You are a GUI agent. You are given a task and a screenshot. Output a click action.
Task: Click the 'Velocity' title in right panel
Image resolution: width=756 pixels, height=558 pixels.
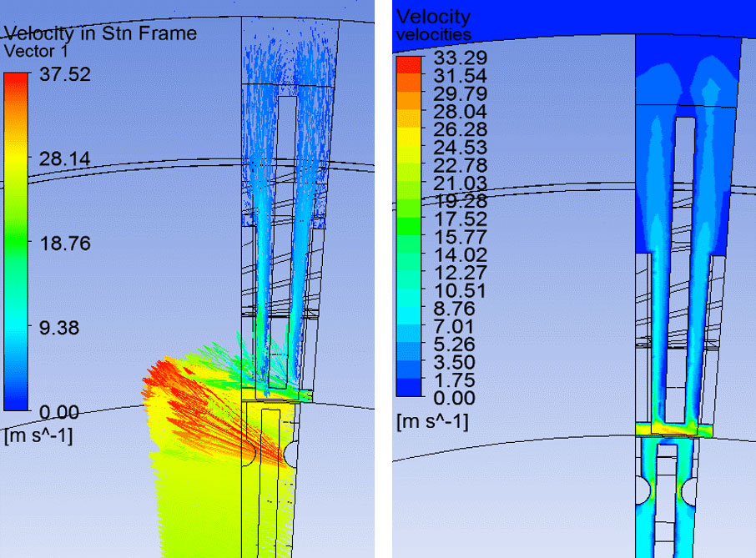tap(433, 17)
